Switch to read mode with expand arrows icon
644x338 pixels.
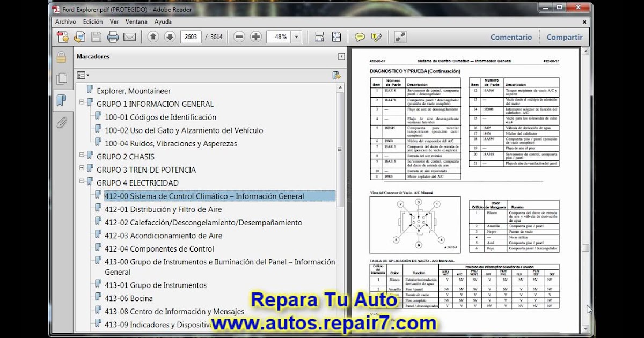click(x=400, y=37)
